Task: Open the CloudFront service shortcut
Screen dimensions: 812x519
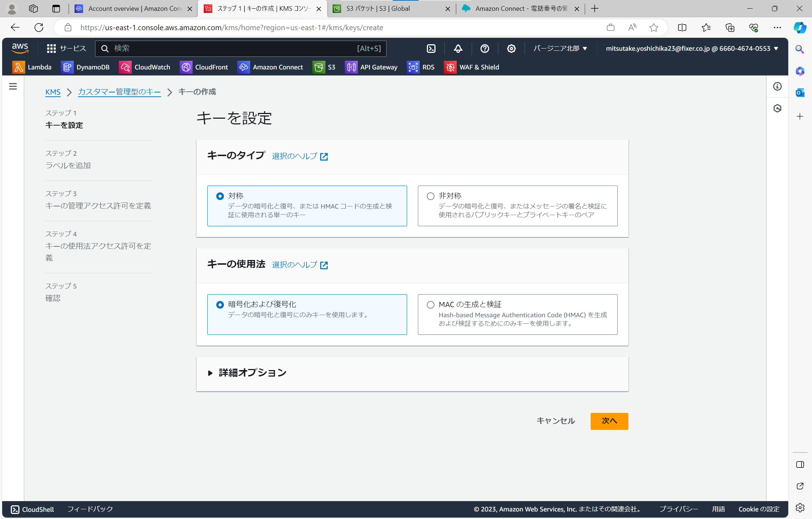Action: pyautogui.click(x=204, y=67)
